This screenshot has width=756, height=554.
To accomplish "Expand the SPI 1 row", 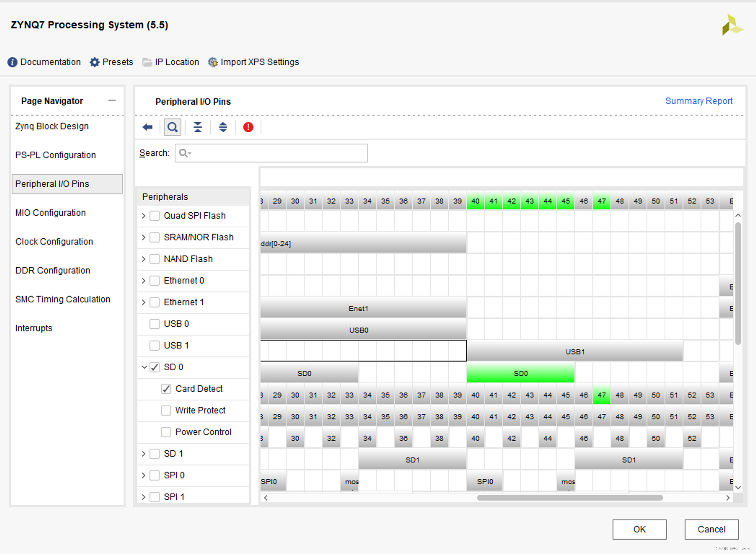I will click(144, 497).
